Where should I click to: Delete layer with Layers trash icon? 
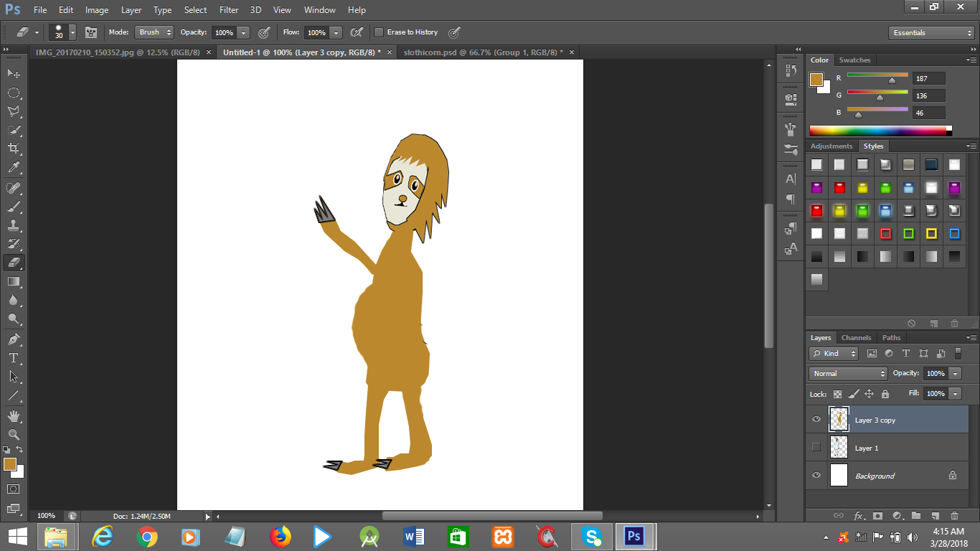[x=954, y=516]
